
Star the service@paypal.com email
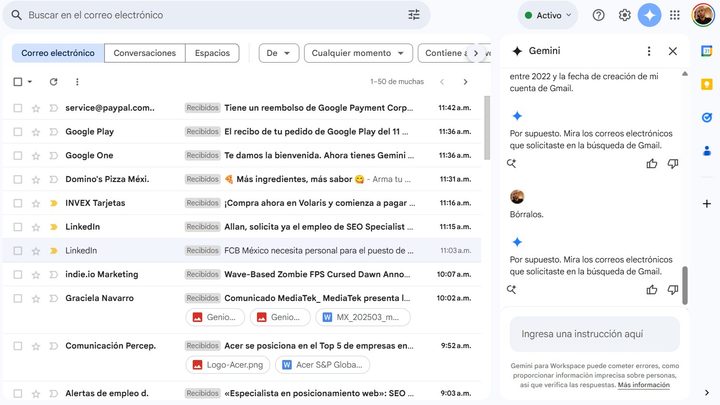click(x=36, y=108)
